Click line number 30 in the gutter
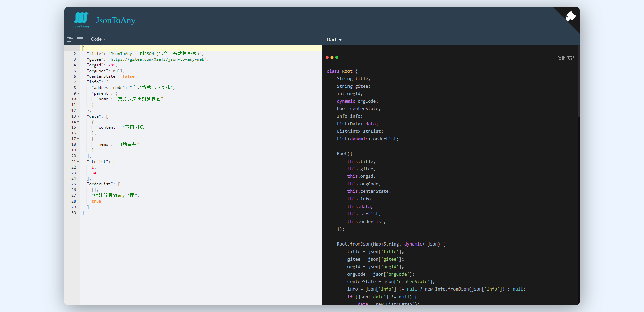This screenshot has height=312, width=644. coord(74,213)
